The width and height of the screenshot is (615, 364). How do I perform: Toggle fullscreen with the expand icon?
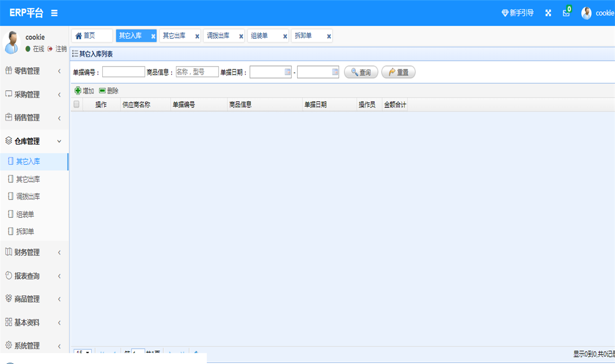(548, 13)
